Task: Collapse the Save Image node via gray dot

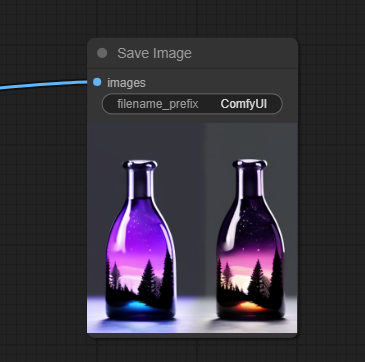Action: 102,53
